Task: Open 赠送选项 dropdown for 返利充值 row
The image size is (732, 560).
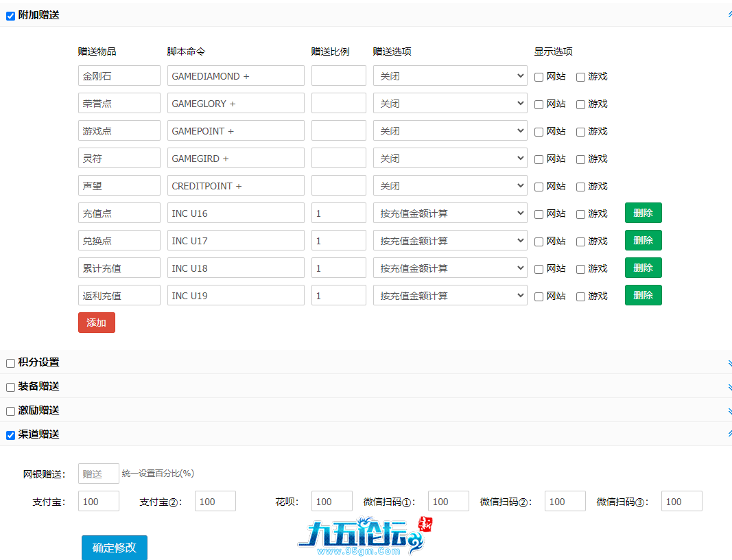Action: [449, 295]
